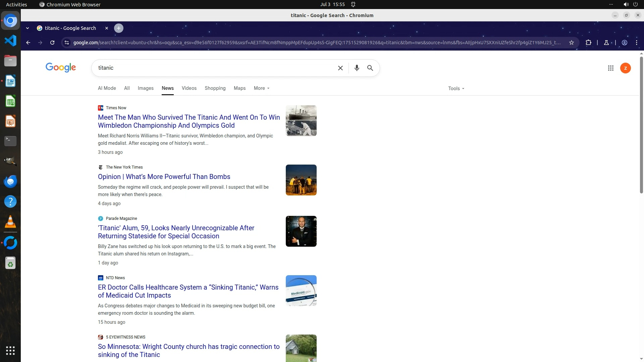Open a new browser tab
The width and height of the screenshot is (644, 362).
[118, 28]
